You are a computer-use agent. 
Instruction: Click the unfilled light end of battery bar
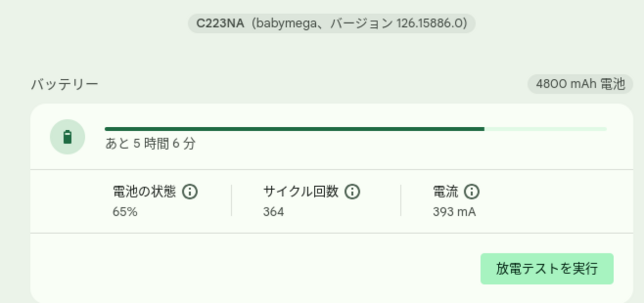545,129
